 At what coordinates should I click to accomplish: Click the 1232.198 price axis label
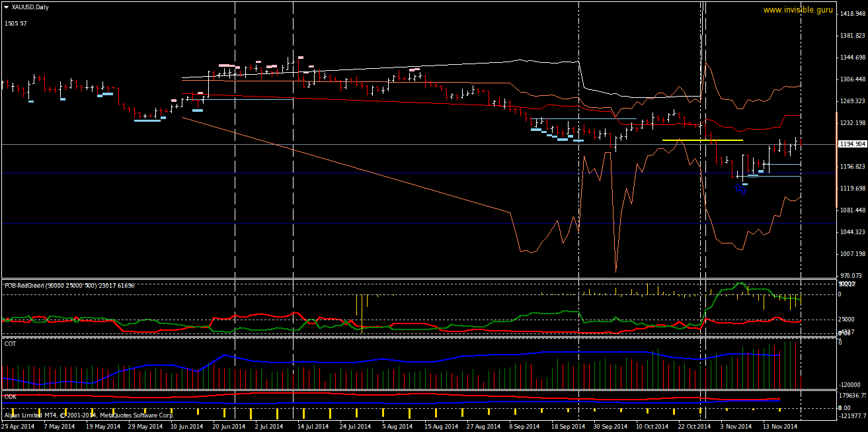coord(853,123)
